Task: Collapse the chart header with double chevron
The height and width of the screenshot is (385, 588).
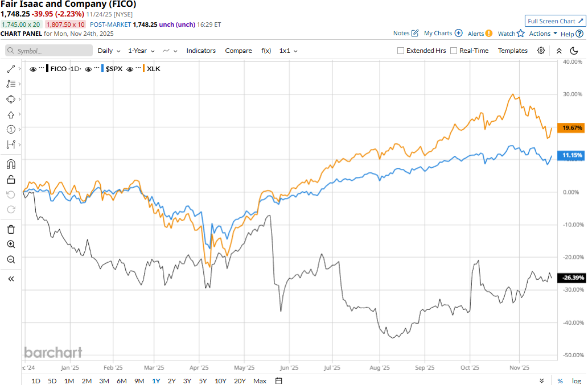Action: [x=559, y=51]
